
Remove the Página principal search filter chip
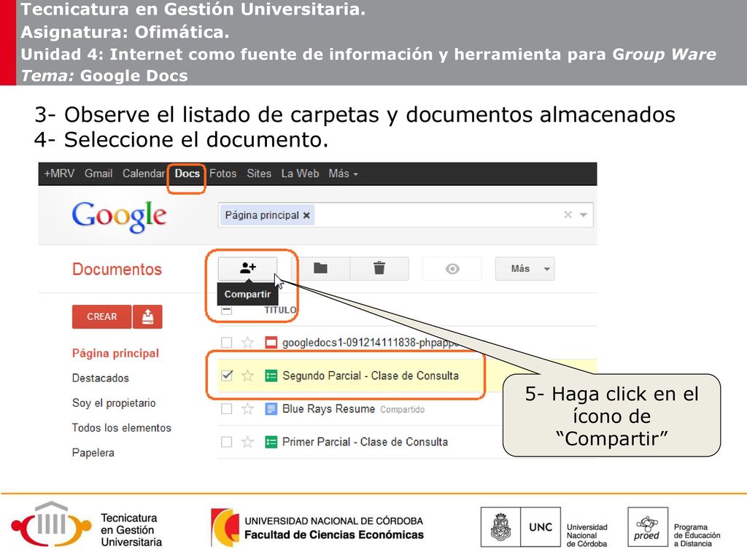306,215
